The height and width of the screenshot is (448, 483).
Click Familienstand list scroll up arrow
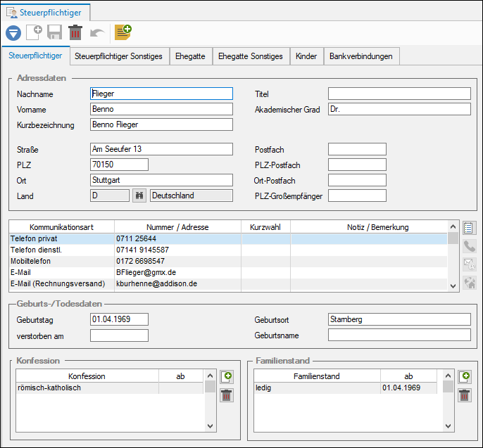[448, 376]
